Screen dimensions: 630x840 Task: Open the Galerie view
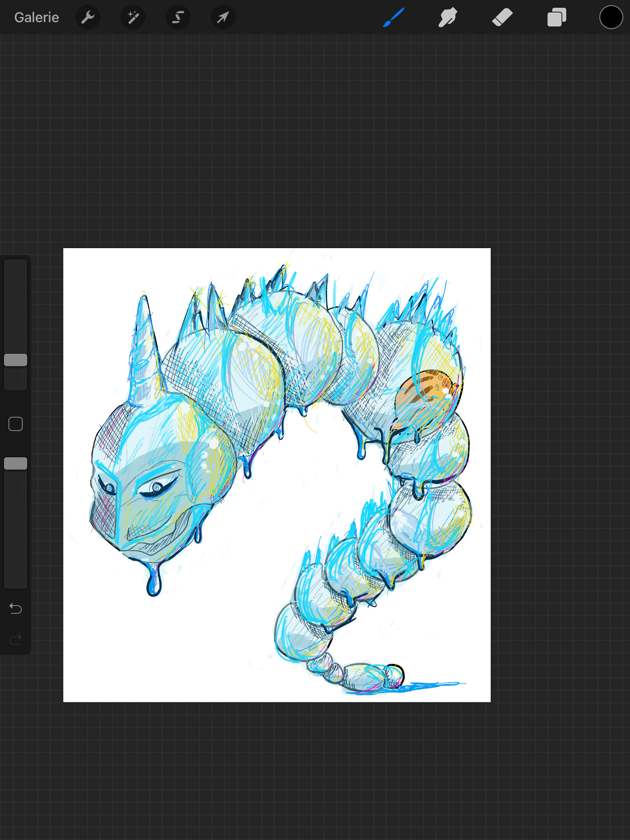pyautogui.click(x=37, y=17)
